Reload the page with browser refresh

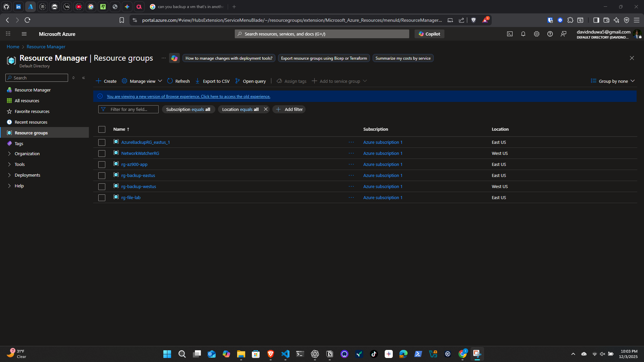(x=28, y=20)
